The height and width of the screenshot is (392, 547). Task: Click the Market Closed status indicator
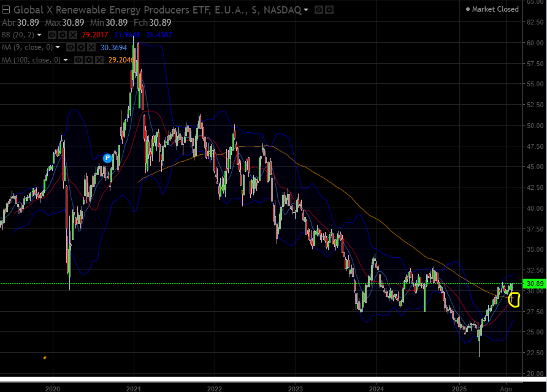(x=492, y=9)
